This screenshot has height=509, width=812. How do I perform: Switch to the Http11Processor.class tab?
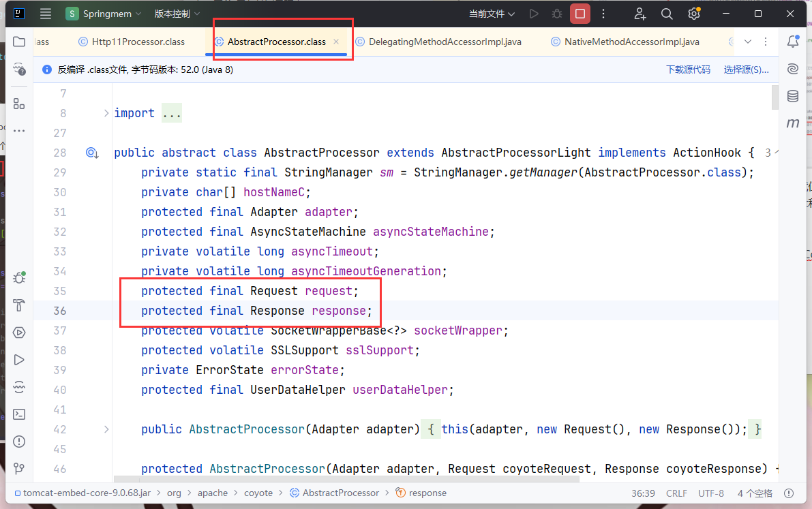coord(138,42)
